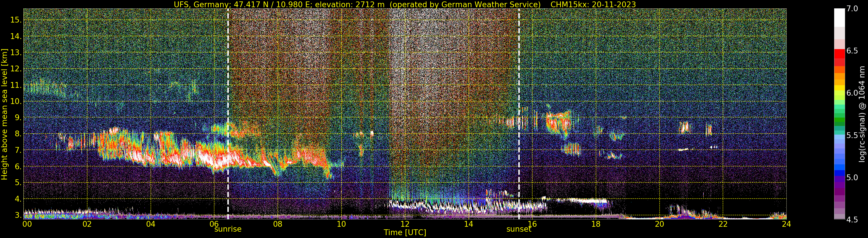
Task: Click the time axis tick label "12"
Action: click(x=405, y=224)
